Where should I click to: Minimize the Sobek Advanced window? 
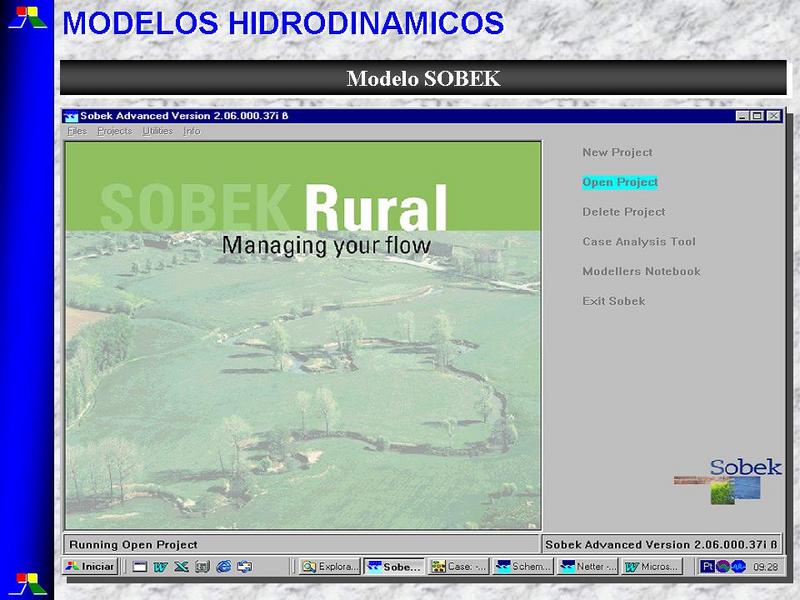(x=743, y=116)
